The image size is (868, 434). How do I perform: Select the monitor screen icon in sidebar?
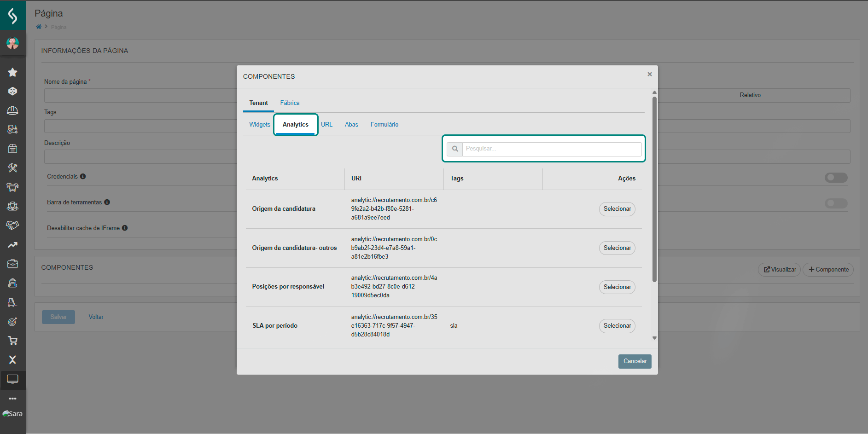point(12,379)
